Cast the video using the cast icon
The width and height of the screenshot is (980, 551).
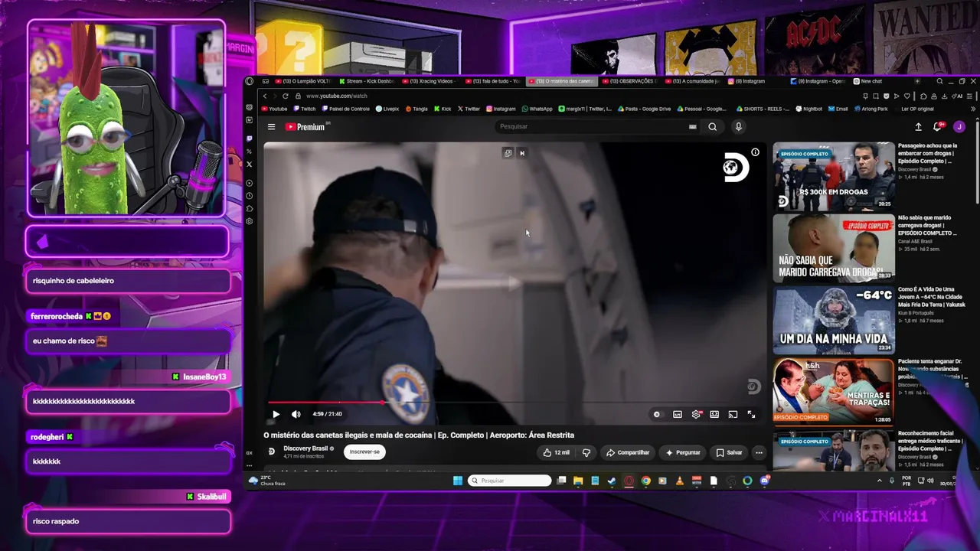tap(733, 414)
